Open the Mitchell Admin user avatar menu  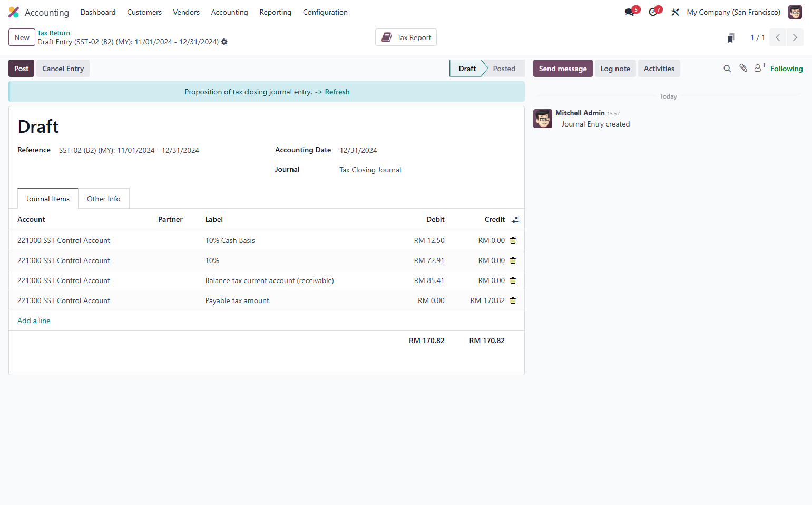[795, 12]
